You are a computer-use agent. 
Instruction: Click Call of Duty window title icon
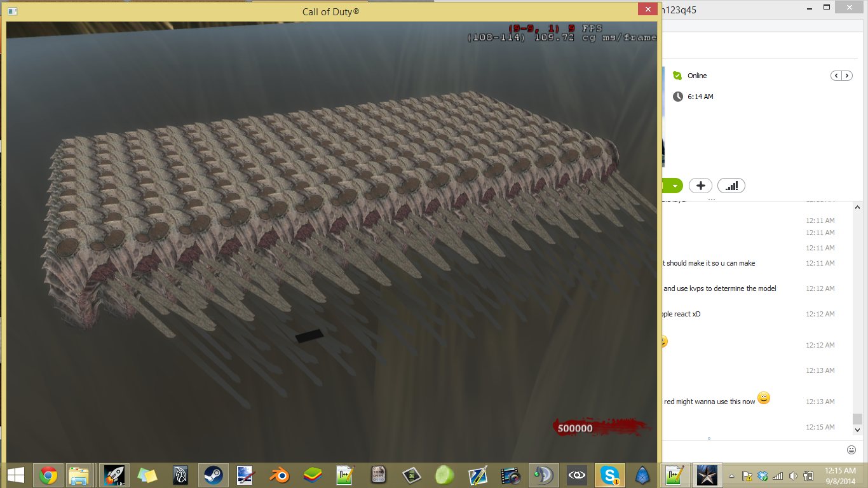pos(13,11)
